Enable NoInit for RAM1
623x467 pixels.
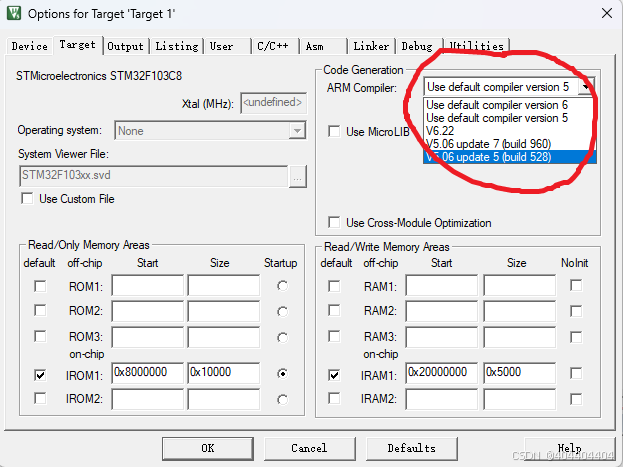[576, 285]
